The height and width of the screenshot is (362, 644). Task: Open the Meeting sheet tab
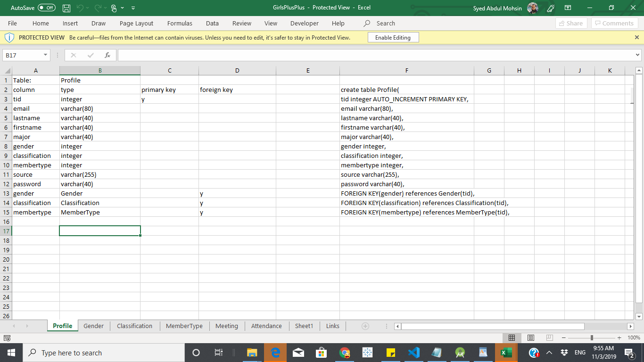point(227,326)
